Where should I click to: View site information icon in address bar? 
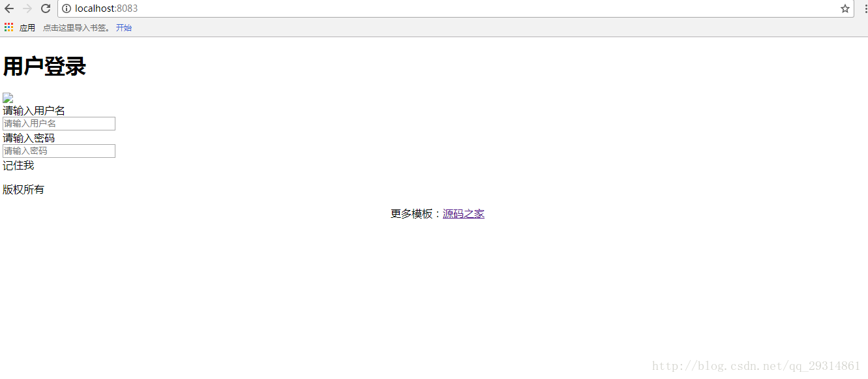coord(66,8)
